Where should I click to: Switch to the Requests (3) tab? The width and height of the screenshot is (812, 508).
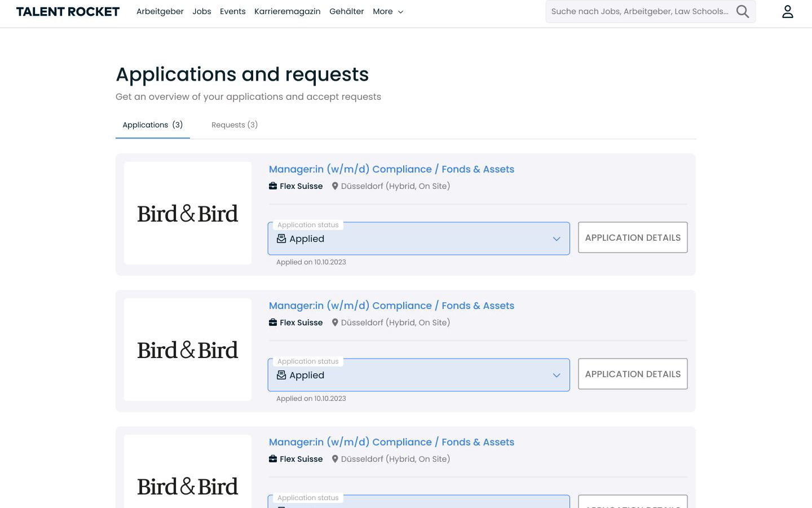(235, 125)
